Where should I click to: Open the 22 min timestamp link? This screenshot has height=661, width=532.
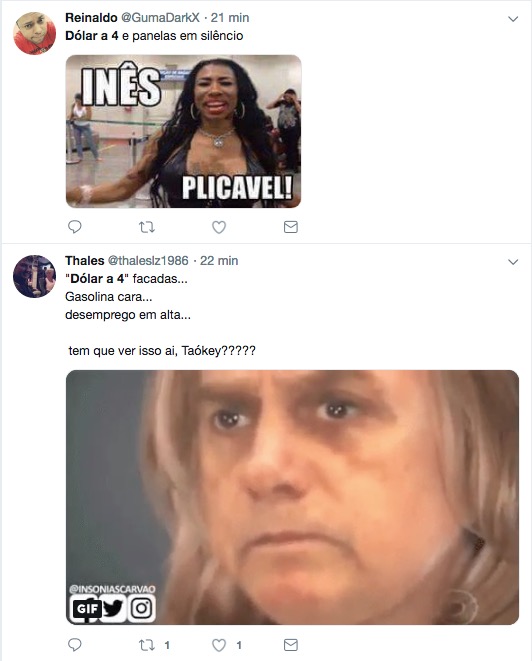[219, 261]
